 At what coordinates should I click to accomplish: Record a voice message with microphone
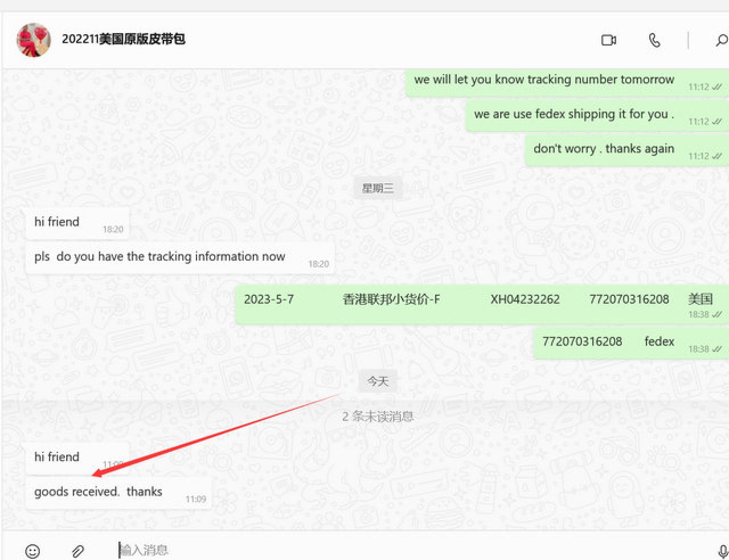point(722,550)
